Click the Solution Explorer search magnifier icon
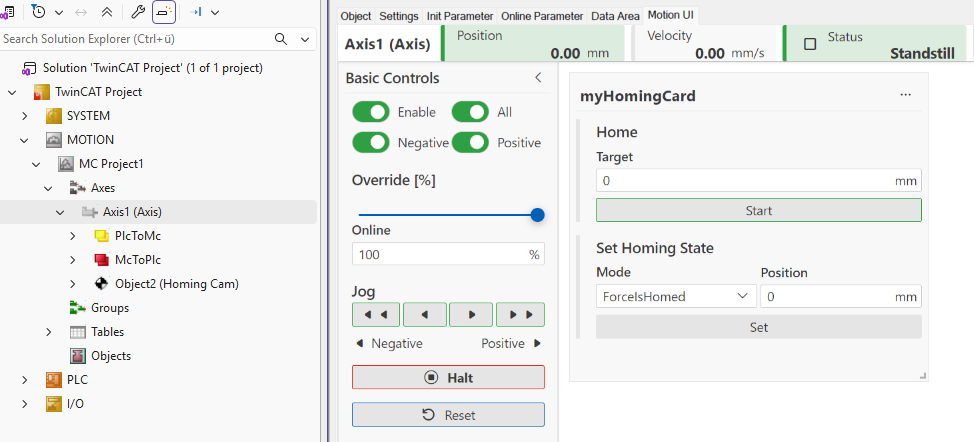Image resolution: width=974 pixels, height=442 pixels. coord(281,39)
